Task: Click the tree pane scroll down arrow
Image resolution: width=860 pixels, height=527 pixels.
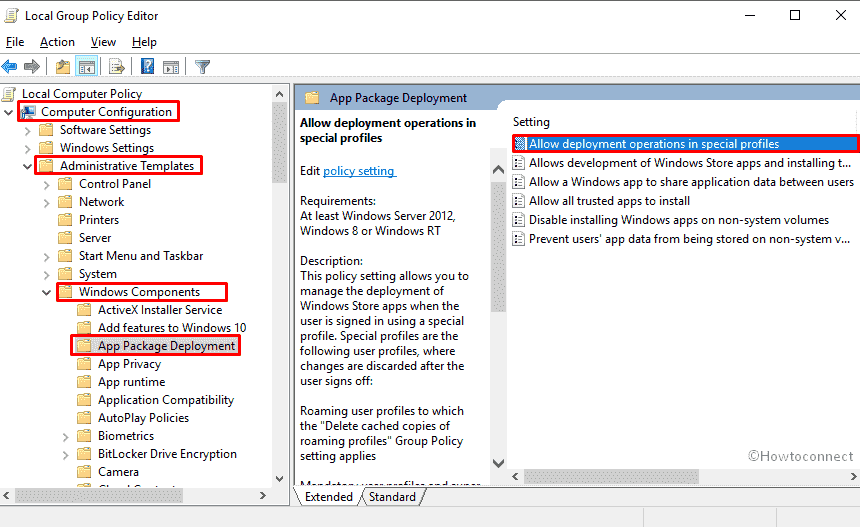Action: point(279,479)
